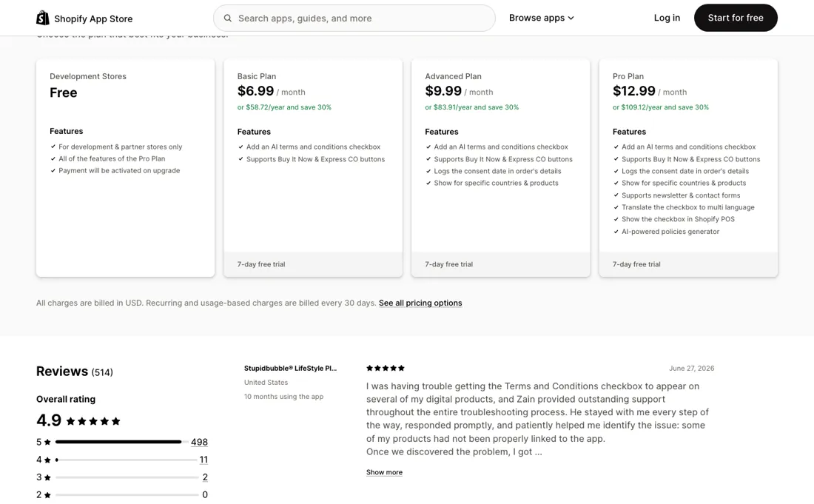This screenshot has height=504, width=814.
Task: Click the Advanced Plan $9.99 price
Action: pyautogui.click(x=443, y=91)
